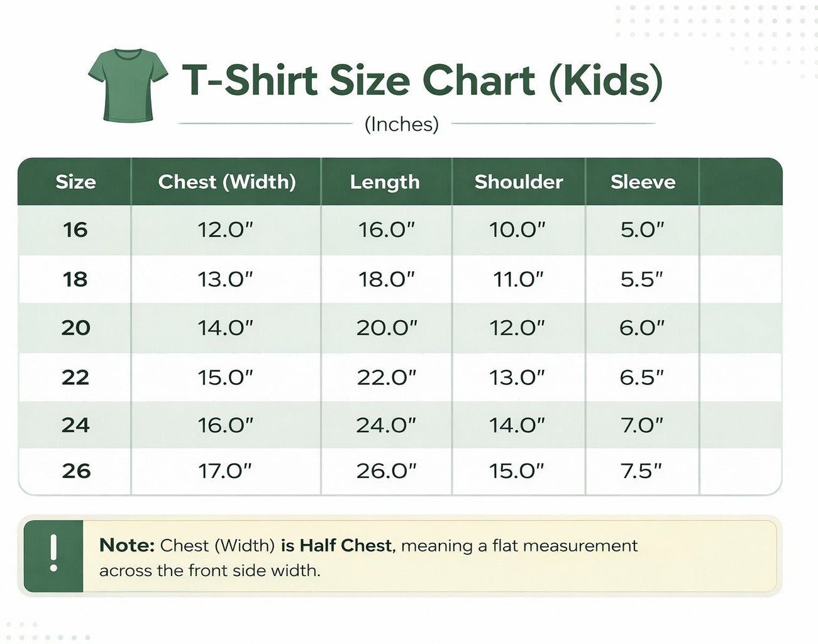The height and width of the screenshot is (644, 818).
Task: Click the "Length" column header
Action: [x=385, y=182]
